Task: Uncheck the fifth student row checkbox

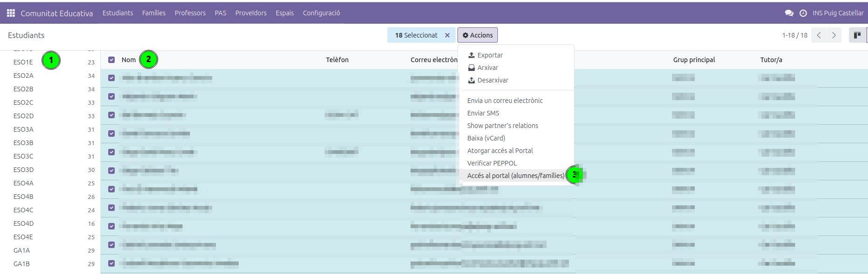Action: pyautogui.click(x=111, y=152)
